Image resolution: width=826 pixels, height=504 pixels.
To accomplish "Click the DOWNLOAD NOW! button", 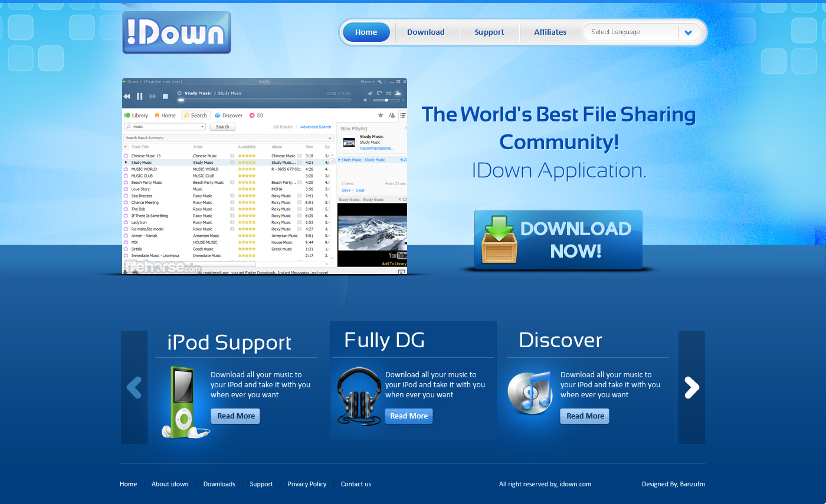I will click(x=558, y=240).
